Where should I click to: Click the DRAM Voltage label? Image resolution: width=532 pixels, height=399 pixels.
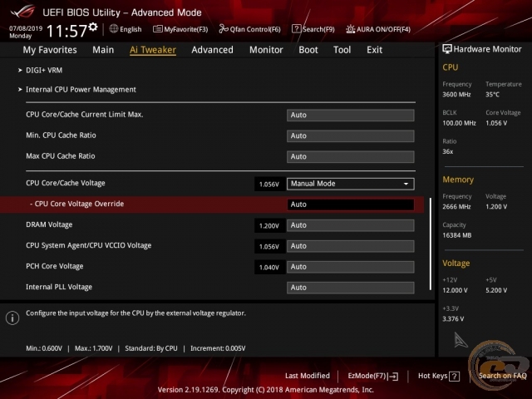pos(49,224)
